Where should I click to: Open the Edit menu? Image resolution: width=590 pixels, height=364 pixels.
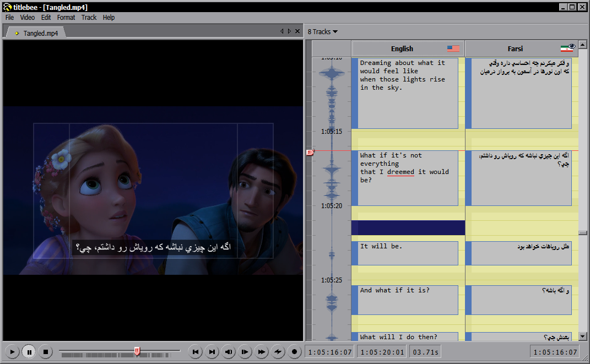point(46,17)
